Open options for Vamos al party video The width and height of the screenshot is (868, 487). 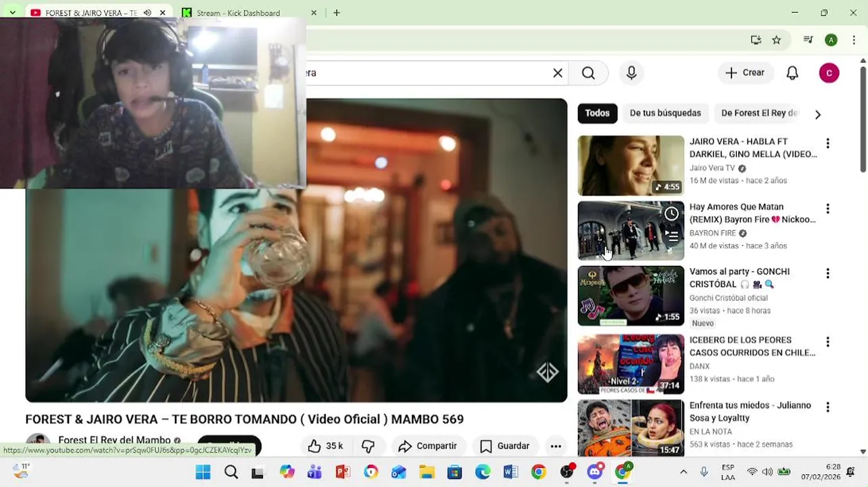827,273
